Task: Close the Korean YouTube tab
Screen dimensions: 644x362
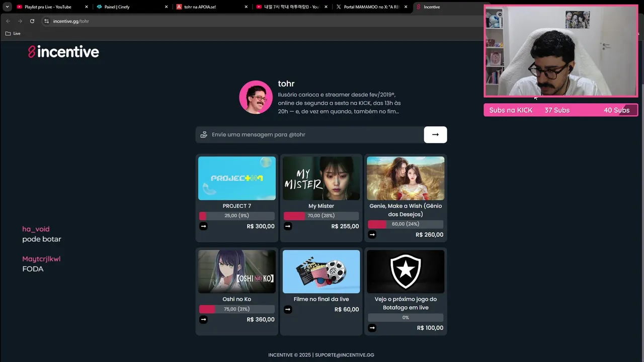Action: point(326,7)
